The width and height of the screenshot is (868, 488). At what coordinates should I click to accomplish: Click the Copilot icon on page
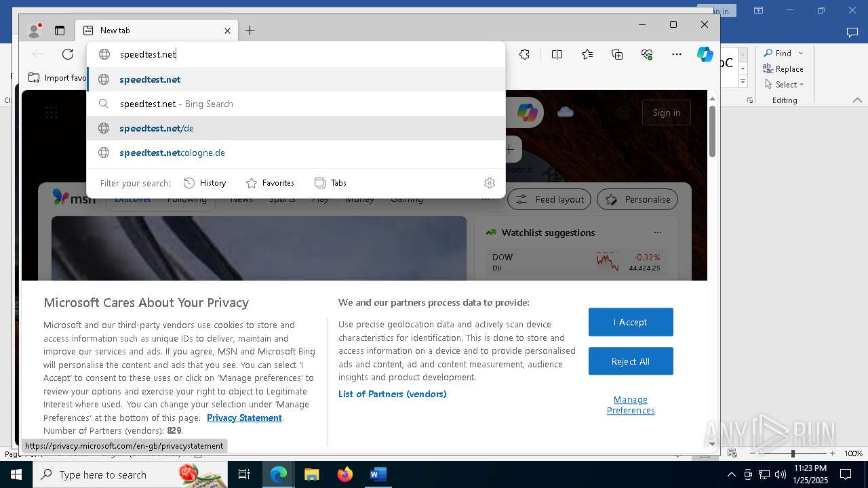pyautogui.click(x=528, y=113)
